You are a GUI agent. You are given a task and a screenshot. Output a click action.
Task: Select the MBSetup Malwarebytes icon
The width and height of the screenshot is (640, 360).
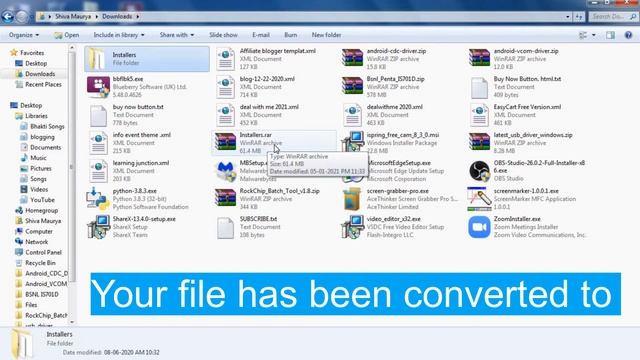[225, 171]
